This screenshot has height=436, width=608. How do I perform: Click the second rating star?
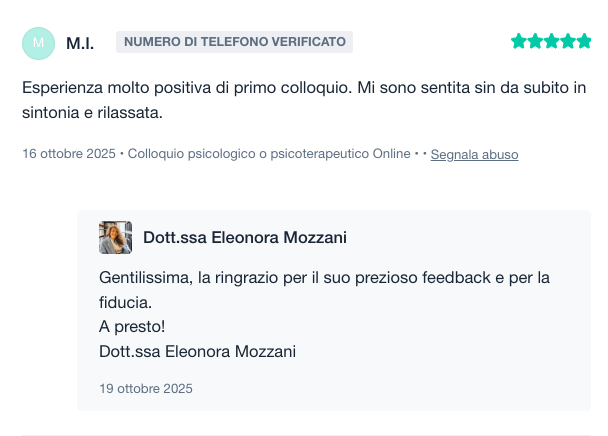[535, 41]
